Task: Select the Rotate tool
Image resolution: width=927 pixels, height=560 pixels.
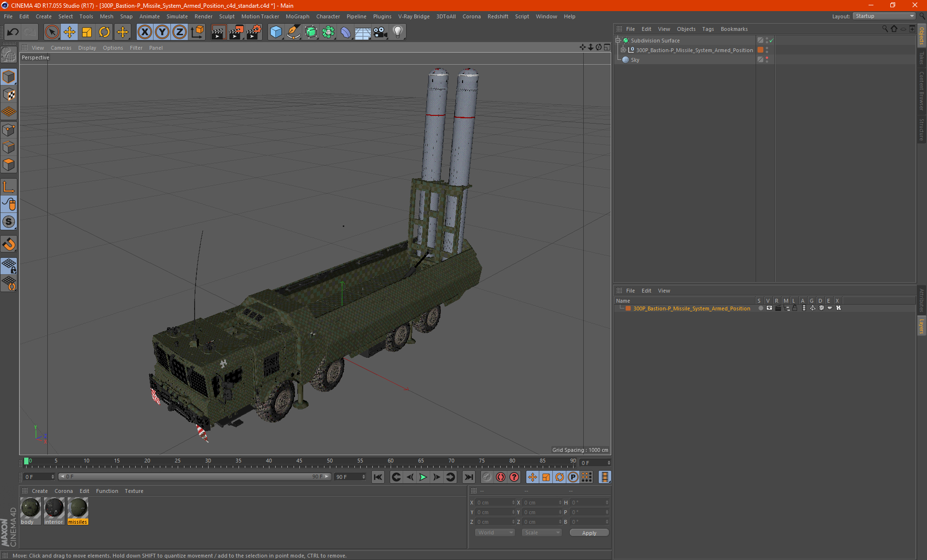Action: 104,32
